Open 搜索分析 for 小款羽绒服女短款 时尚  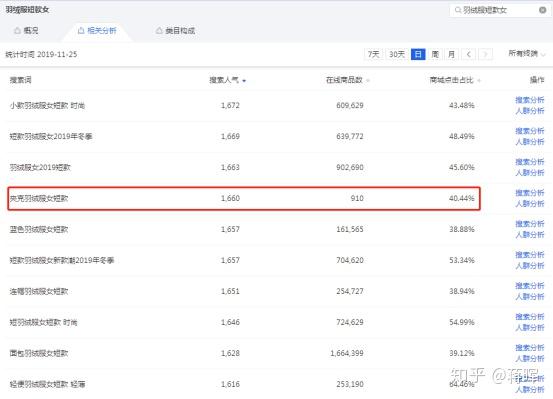[x=529, y=100]
